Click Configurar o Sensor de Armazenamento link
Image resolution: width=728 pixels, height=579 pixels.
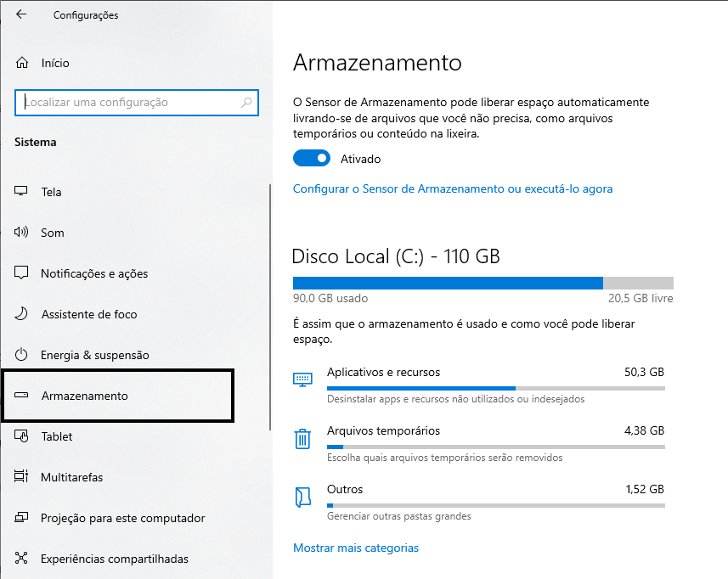click(x=452, y=188)
